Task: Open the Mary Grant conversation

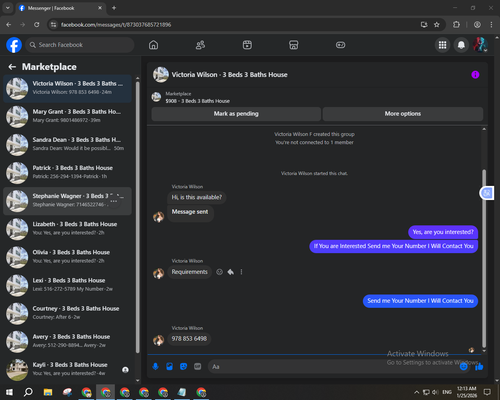Action: (x=67, y=116)
